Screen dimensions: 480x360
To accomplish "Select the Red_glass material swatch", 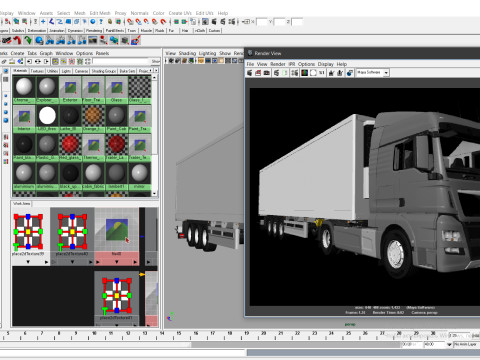I will [x=70, y=147].
